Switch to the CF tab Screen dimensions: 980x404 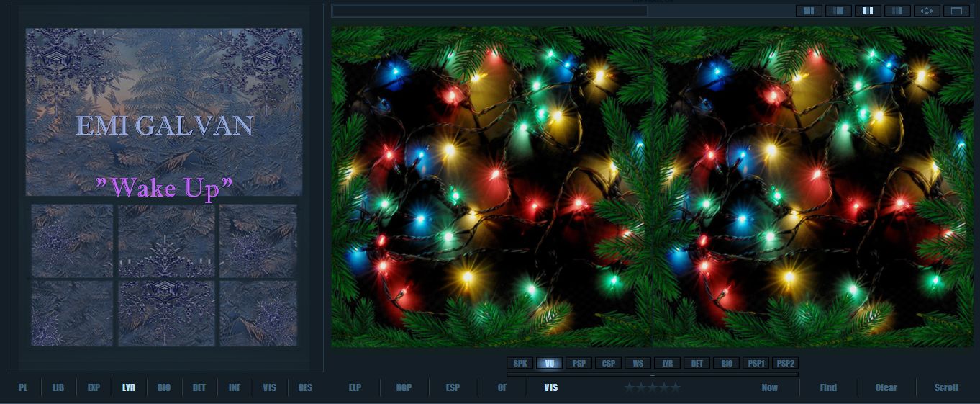(502, 387)
